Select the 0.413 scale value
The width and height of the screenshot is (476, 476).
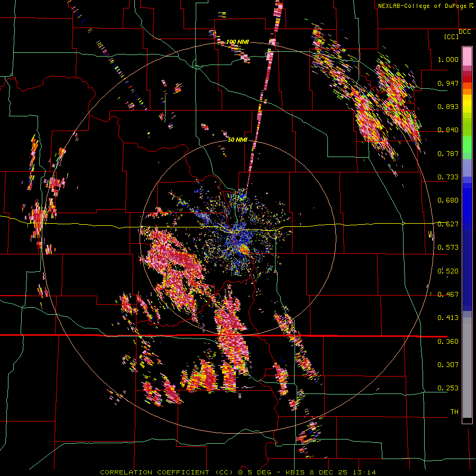[x=448, y=318]
